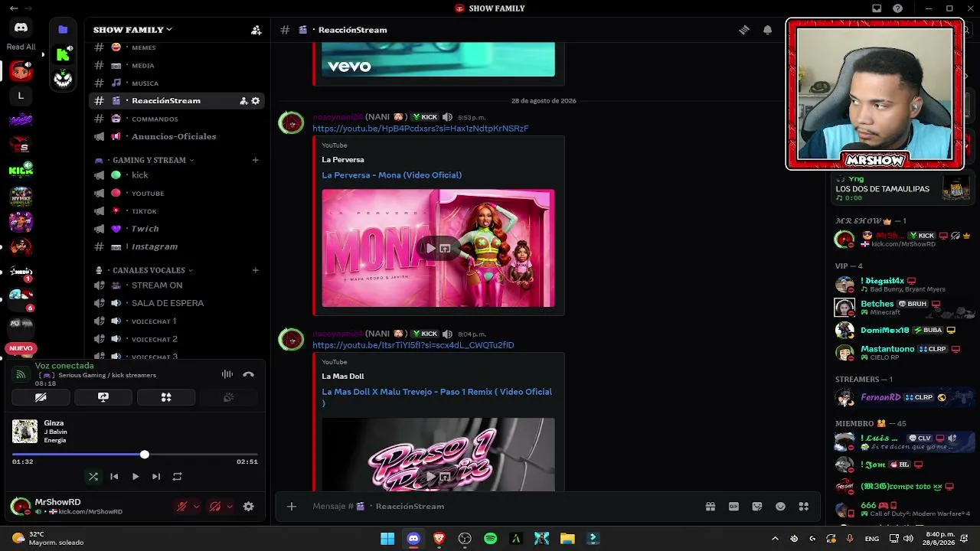The width and height of the screenshot is (980, 551).
Task: Collapse the CANALES VOCALES category
Action: point(149,270)
